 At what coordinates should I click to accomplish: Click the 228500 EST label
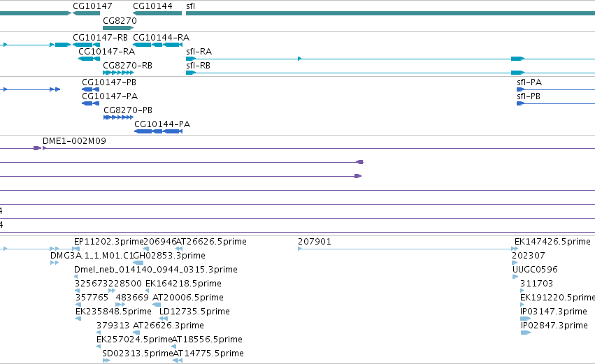point(125,283)
